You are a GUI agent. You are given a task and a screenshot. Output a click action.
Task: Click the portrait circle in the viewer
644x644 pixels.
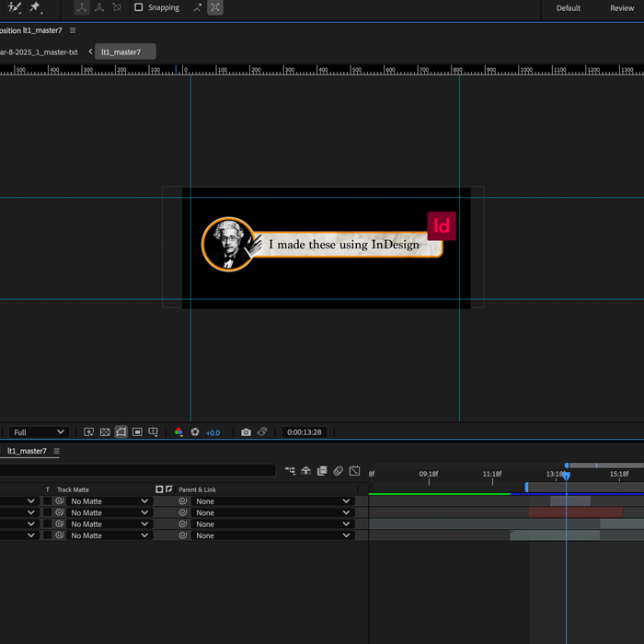[x=228, y=244]
